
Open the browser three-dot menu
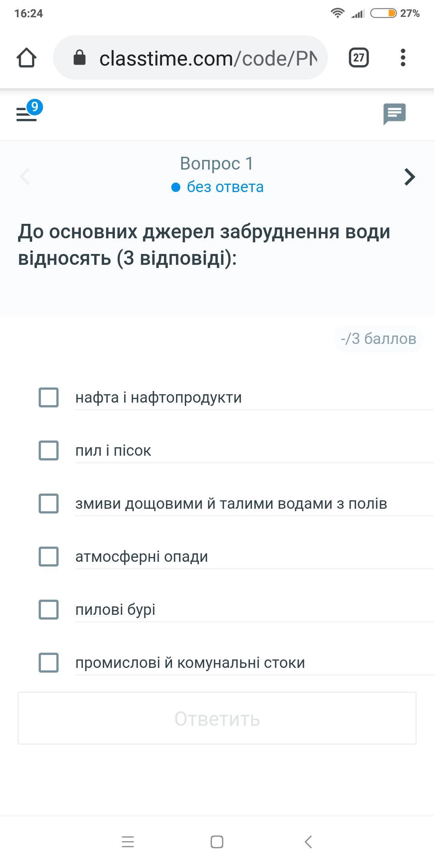coord(403,57)
